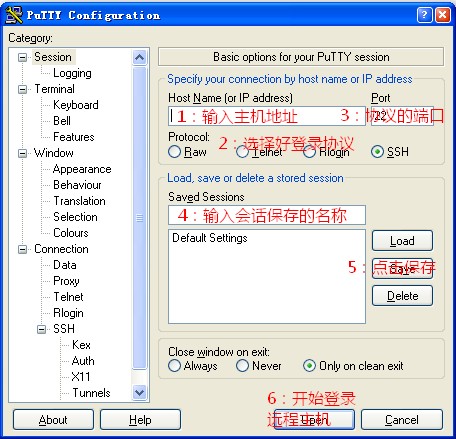The width and height of the screenshot is (456, 439).
Task: Open the Tunnels settings panel
Action: (91, 393)
